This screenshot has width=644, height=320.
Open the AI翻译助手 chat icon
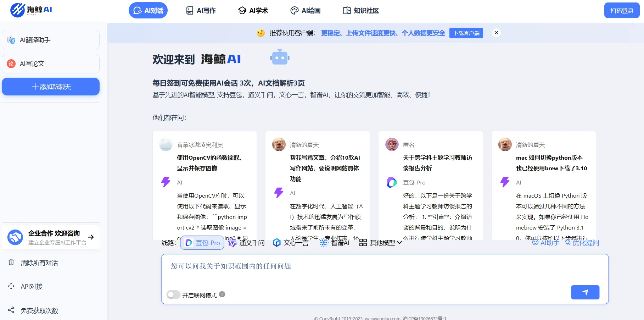point(11,40)
